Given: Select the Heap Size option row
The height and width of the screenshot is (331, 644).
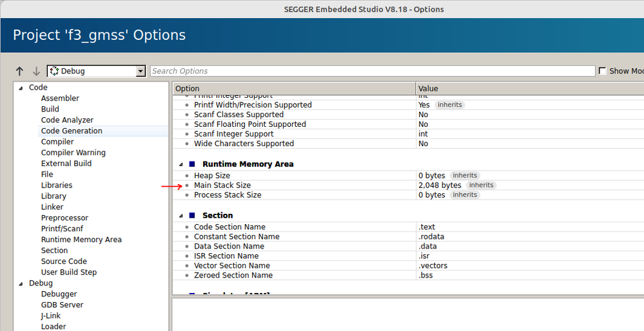Looking at the screenshot, I should [212, 176].
